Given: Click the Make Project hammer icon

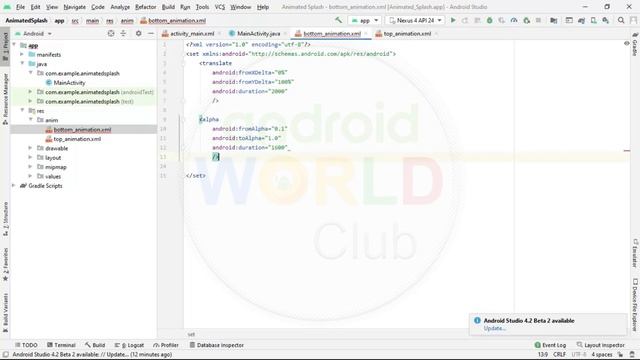Looking at the screenshot, I should [338, 20].
